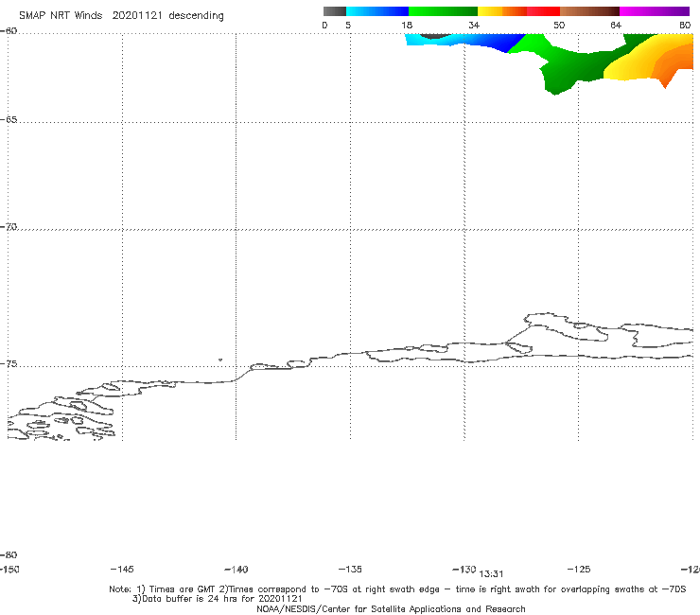Click the longitude label '-140'
700x615 pixels.
pyautogui.click(x=236, y=570)
